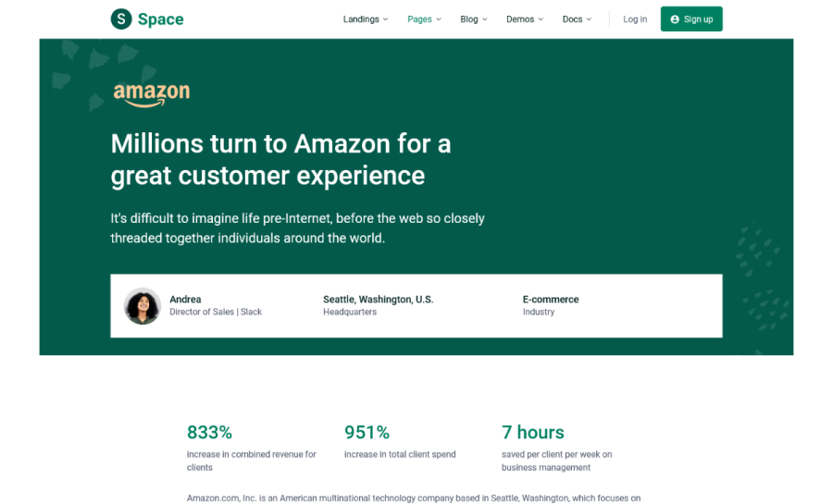Image resolution: width=833 pixels, height=504 pixels.
Task: Expand the Docs dropdown menu
Action: [577, 19]
